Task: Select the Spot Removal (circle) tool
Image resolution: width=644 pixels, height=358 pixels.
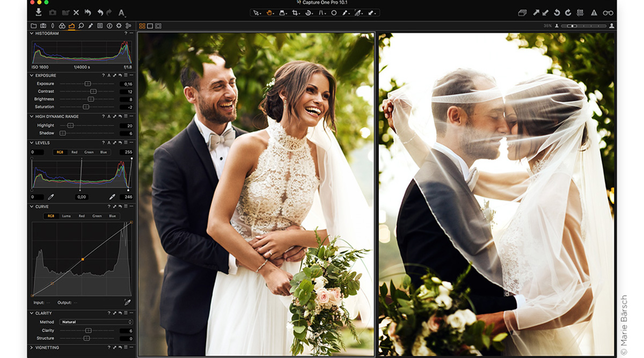Action: click(334, 12)
